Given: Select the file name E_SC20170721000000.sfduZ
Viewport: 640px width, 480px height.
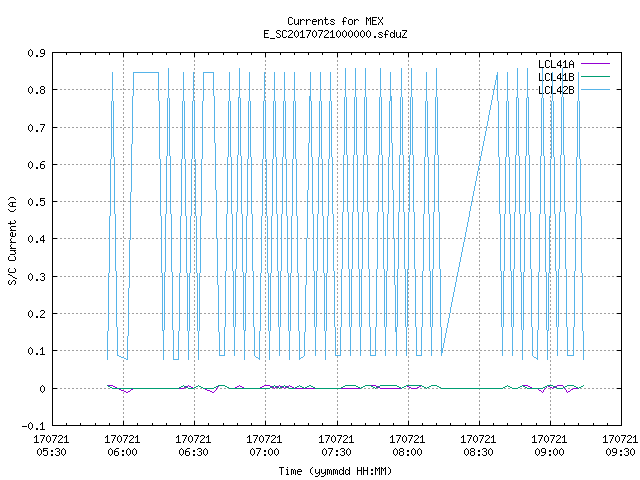Looking at the screenshot, I should (x=335, y=34).
